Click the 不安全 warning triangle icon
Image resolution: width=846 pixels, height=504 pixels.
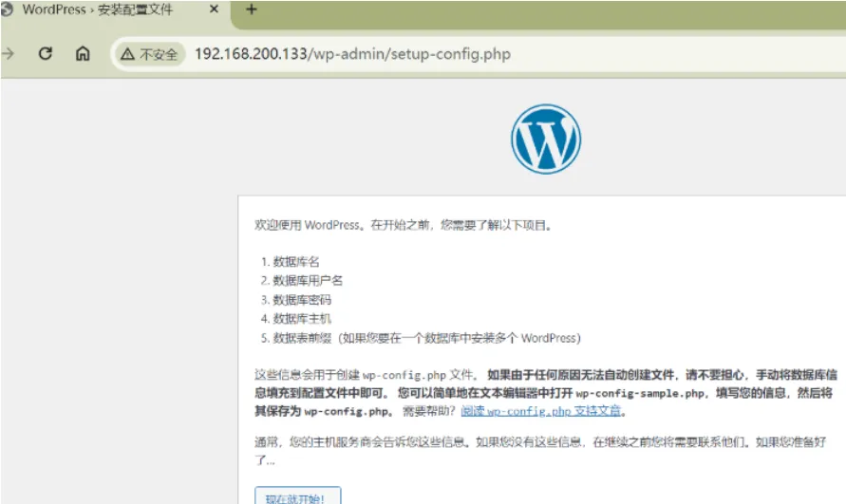click(x=127, y=54)
